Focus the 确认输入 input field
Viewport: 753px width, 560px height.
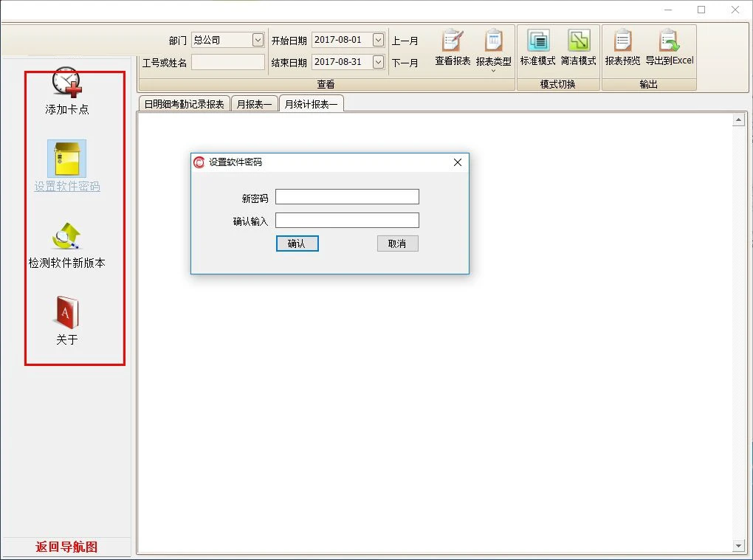[x=347, y=221]
